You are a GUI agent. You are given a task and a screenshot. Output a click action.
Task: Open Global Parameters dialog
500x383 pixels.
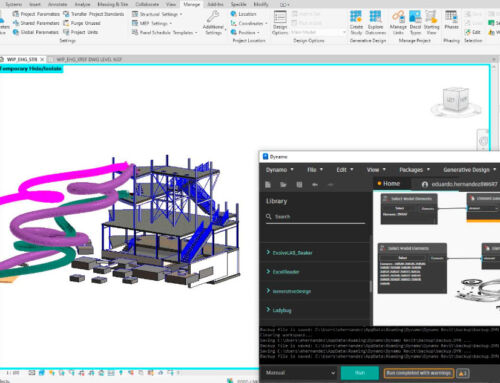35,32
